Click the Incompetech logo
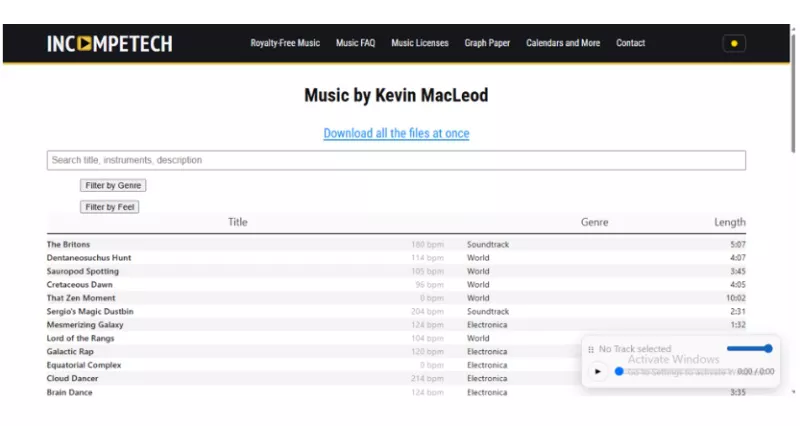The height and width of the screenshot is (426, 800). tap(110, 44)
